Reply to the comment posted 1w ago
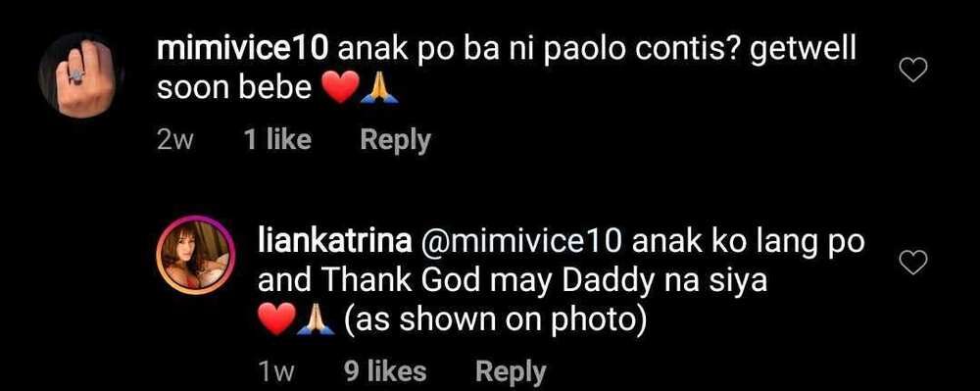980x391 pixels. [x=511, y=372]
